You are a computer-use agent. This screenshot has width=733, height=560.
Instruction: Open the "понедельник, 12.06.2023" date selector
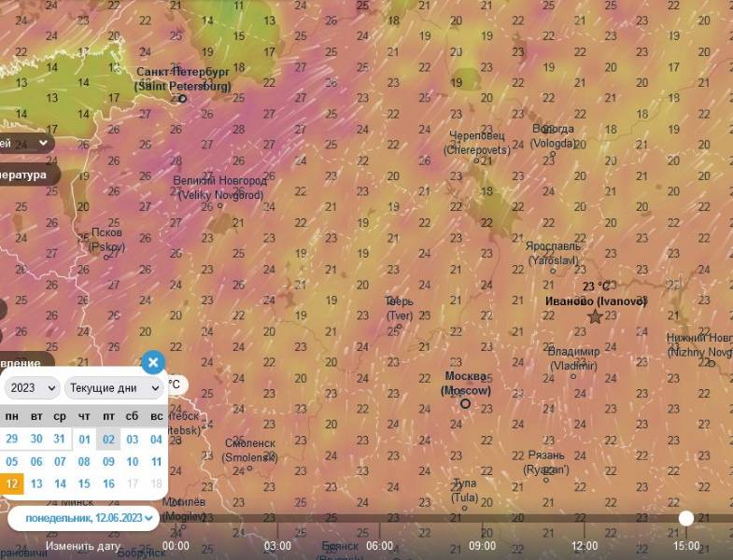coord(83,517)
